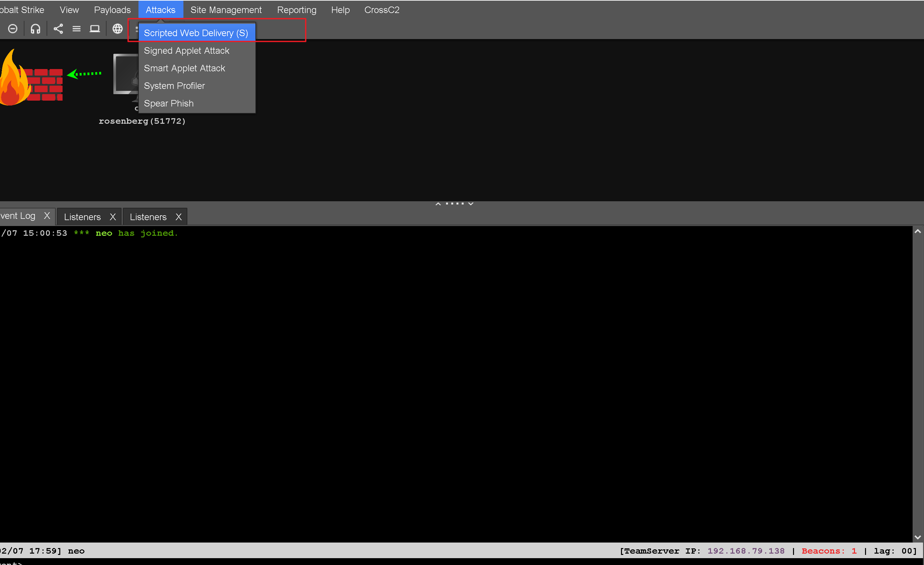Click the green dotted arrow link
The width and height of the screenshot is (924, 565).
click(84, 74)
